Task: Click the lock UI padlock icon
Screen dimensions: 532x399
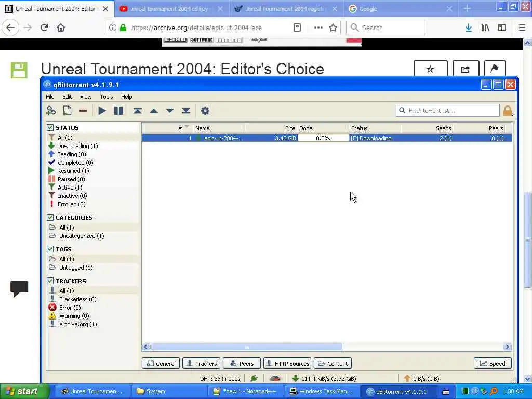Action: [508, 111]
